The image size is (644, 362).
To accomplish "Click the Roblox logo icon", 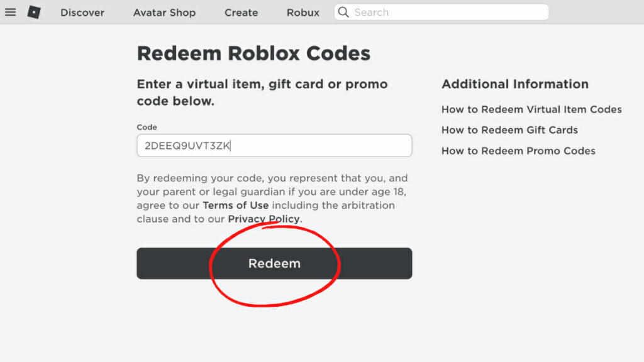I will [34, 13].
